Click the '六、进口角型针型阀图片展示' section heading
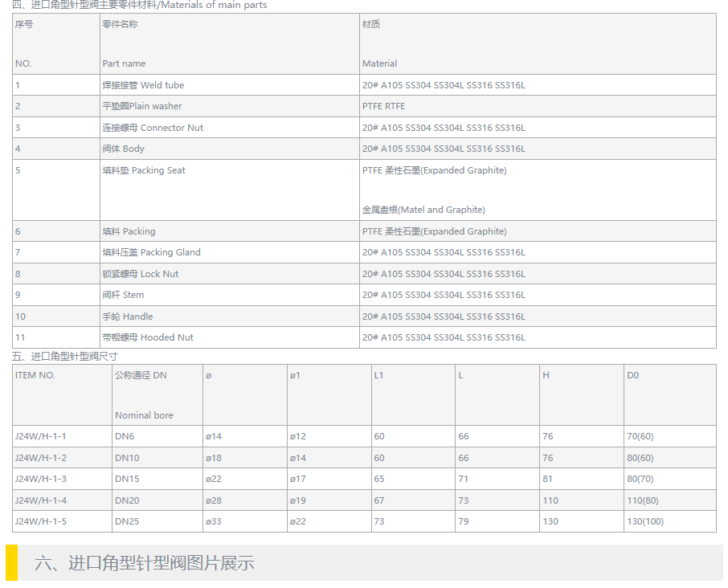Viewport: 728px width, 588px height. coord(145,563)
